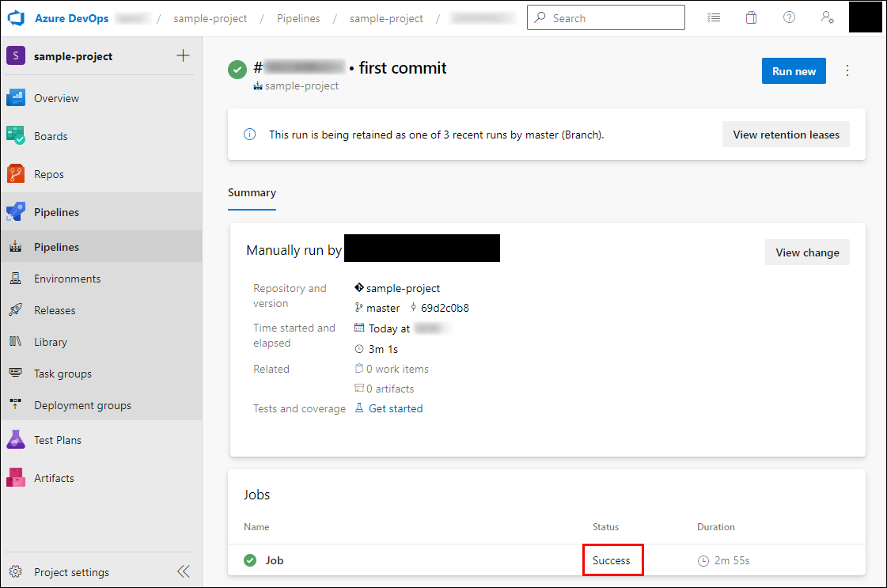Viewport: 887px width, 588px height.
Task: Click the Help question mark icon
Action: tap(789, 17)
